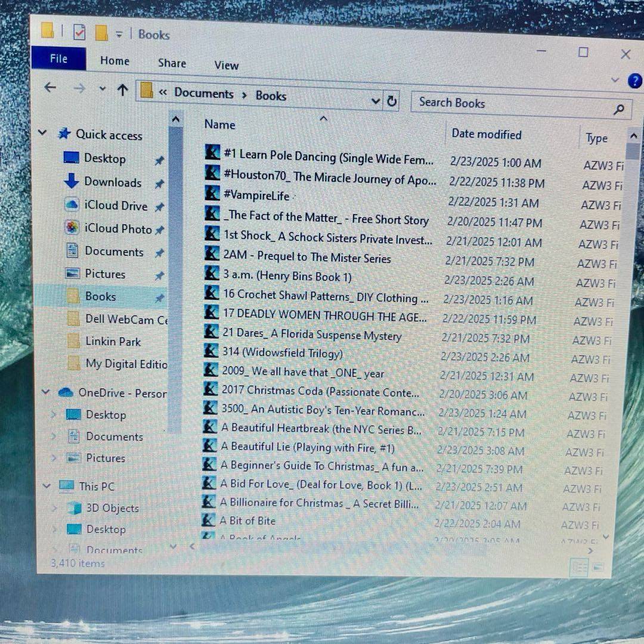Open recent locations dropdown arrow
The height and width of the screenshot is (644, 644).
(102, 89)
